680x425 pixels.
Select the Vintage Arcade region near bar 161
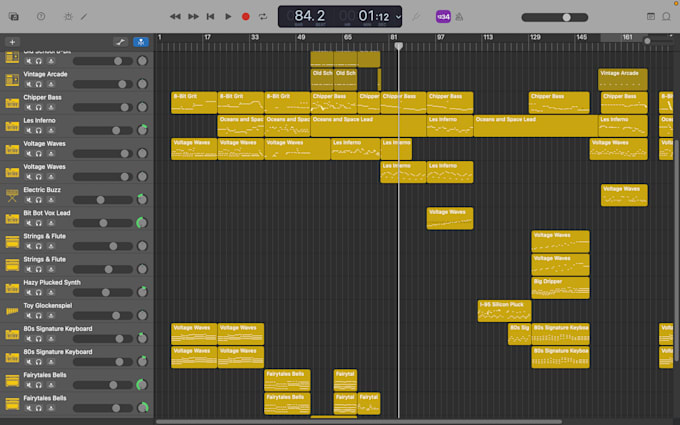click(x=623, y=79)
